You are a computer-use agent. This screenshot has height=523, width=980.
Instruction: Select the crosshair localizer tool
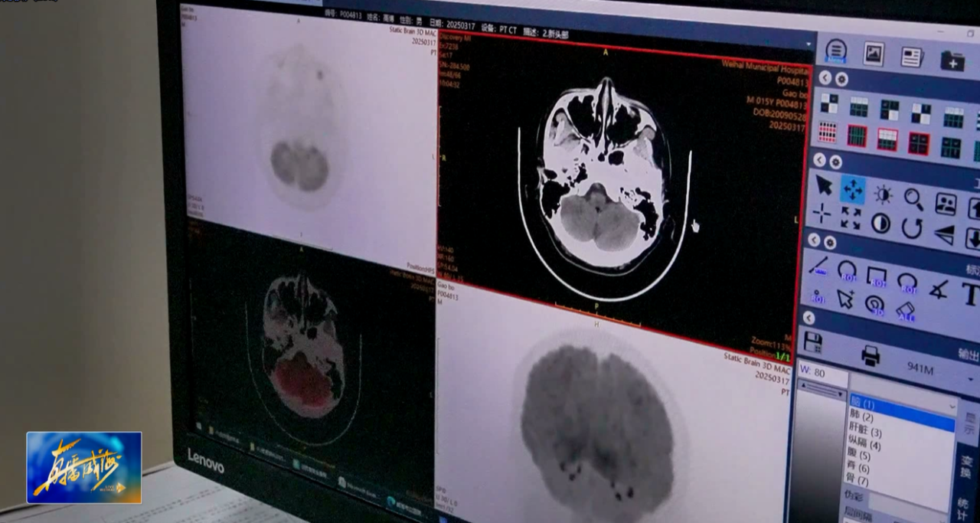point(822,214)
